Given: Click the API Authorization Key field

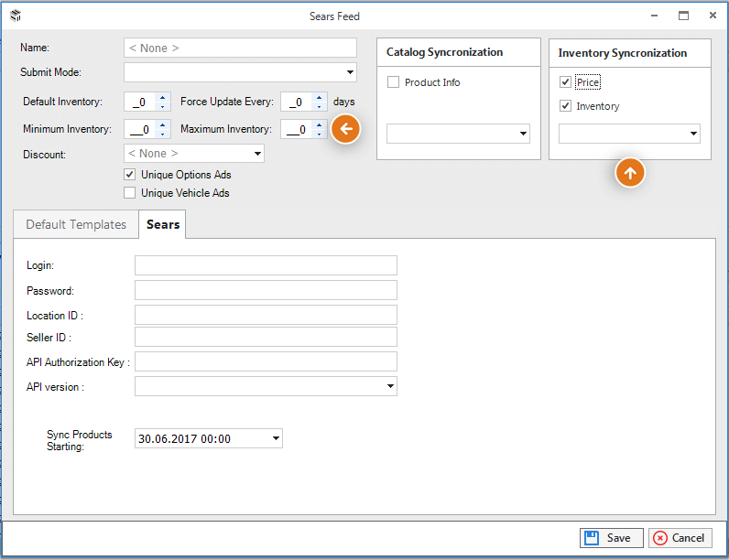Looking at the screenshot, I should 266,361.
